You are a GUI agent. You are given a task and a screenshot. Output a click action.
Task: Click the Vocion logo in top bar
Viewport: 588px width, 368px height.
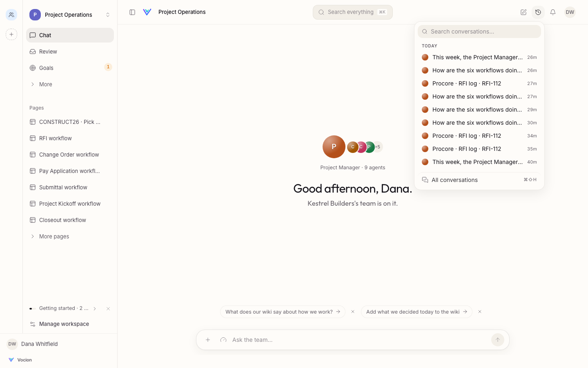[147, 12]
